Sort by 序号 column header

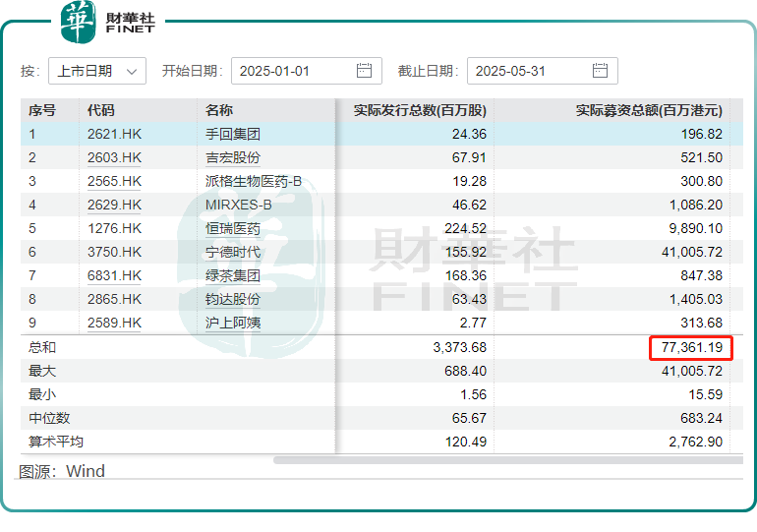(42, 110)
